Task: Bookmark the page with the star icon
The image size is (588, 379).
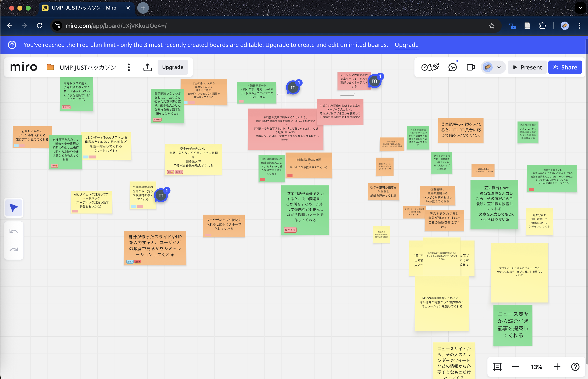Action: 492,26
